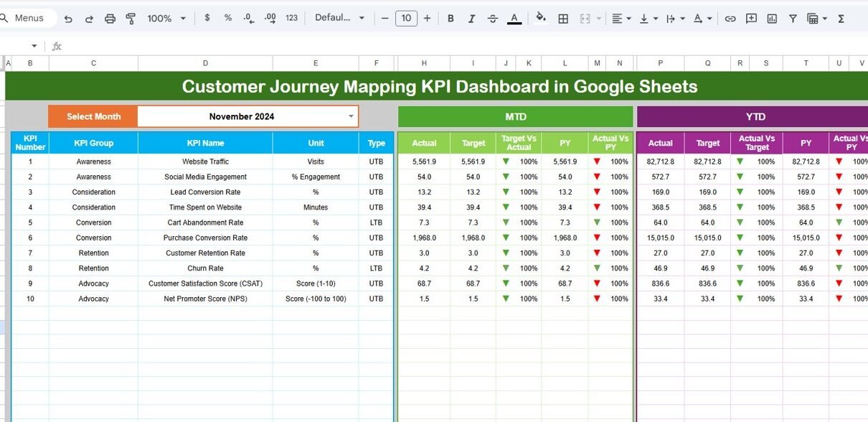
Task: Click the Print icon
Action: click(110, 19)
